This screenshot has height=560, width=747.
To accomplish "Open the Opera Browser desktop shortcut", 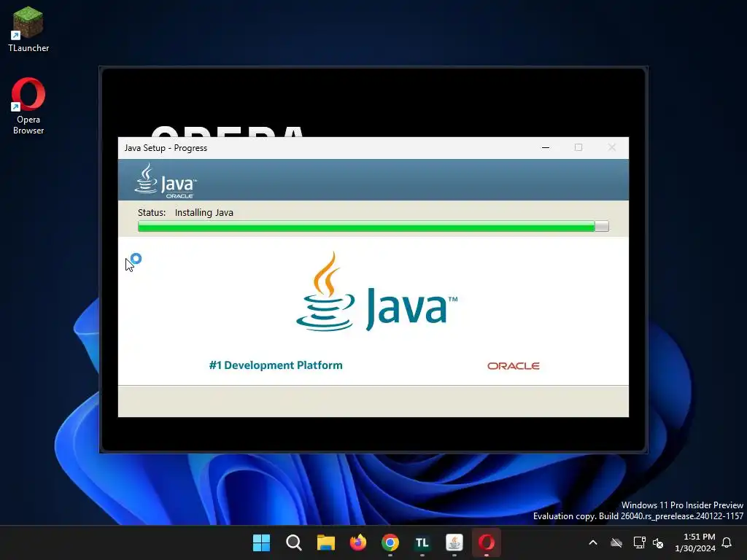I will (28, 106).
